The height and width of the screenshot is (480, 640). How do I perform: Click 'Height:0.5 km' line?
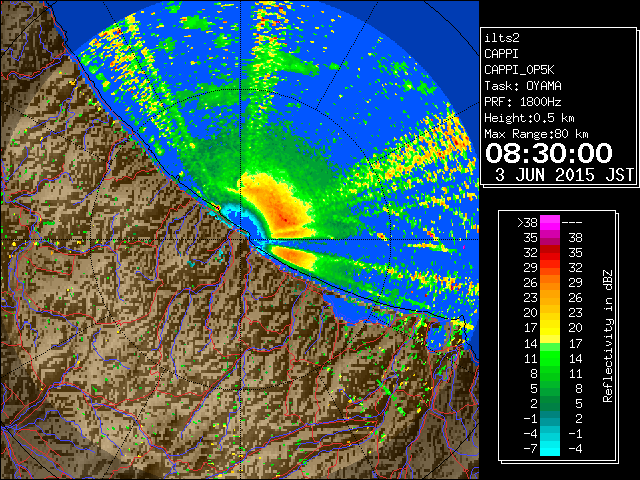(529, 118)
